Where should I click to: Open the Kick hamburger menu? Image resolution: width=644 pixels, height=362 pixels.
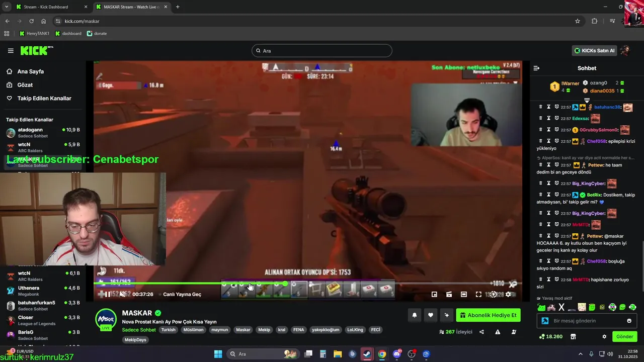(11, 51)
